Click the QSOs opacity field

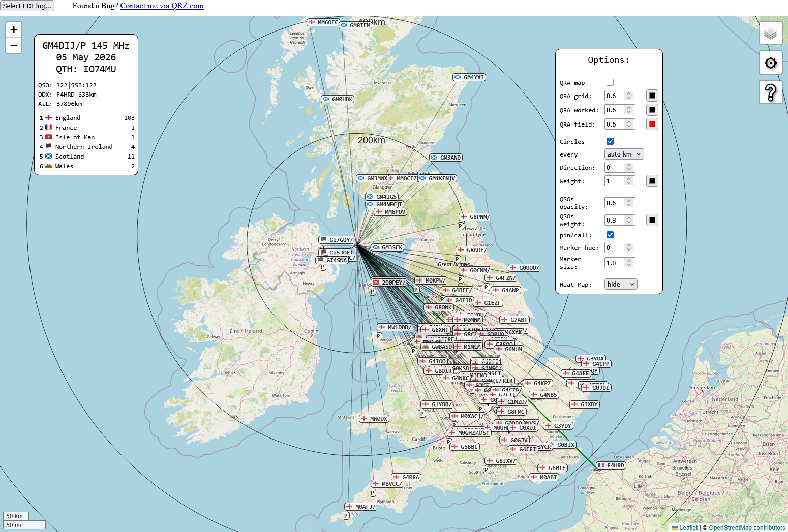tap(620, 203)
